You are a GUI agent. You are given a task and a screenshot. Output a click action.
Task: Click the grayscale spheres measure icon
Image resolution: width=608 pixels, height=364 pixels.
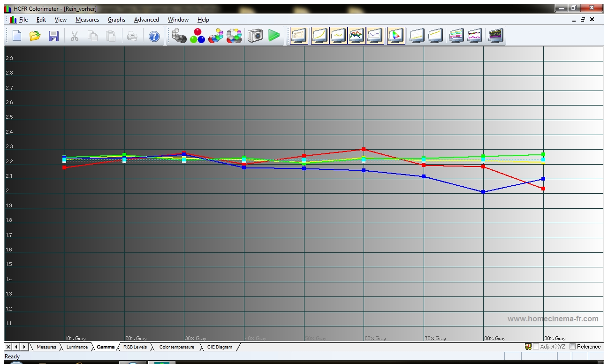[x=179, y=36]
